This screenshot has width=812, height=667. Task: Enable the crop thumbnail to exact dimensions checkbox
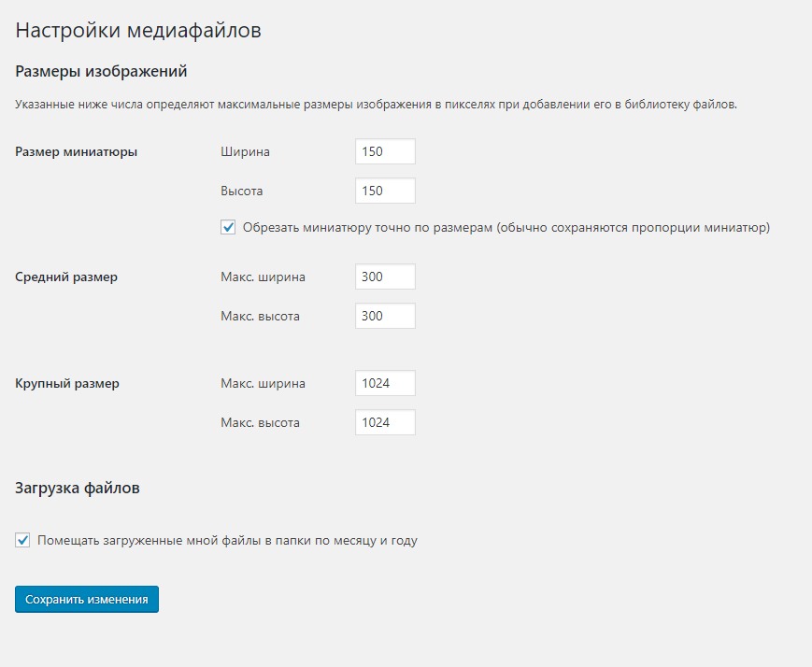(228, 227)
